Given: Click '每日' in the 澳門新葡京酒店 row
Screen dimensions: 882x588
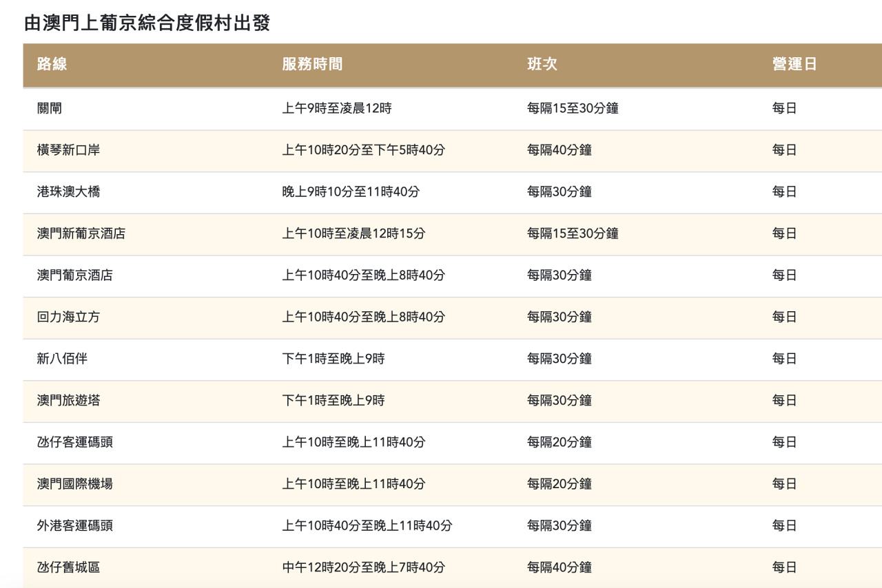Looking at the screenshot, I should (x=784, y=233).
